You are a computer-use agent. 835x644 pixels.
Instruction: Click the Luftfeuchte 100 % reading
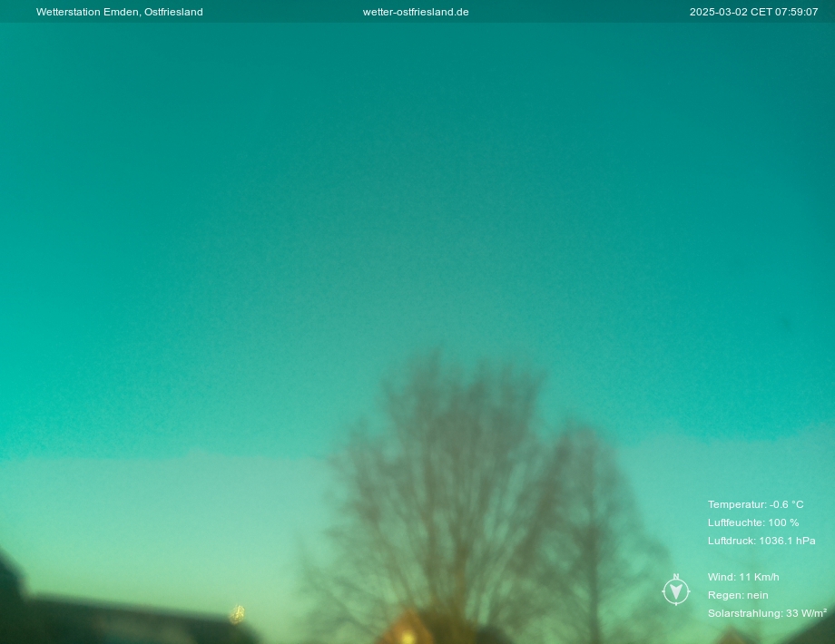pyautogui.click(x=753, y=522)
